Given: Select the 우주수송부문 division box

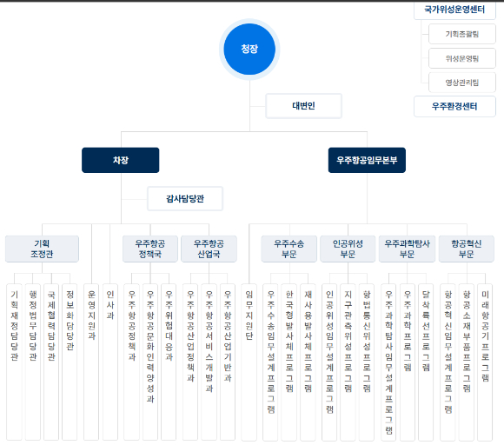Looking at the screenshot, I should point(289,249).
